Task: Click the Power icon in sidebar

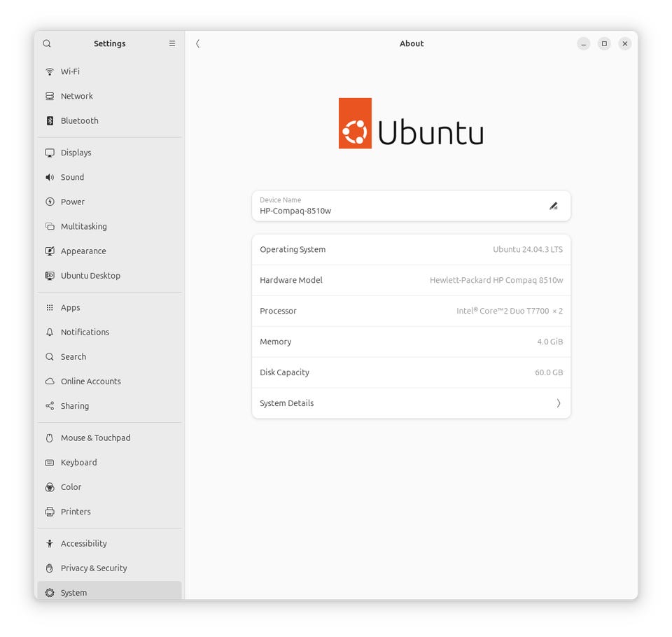Action: (50, 202)
